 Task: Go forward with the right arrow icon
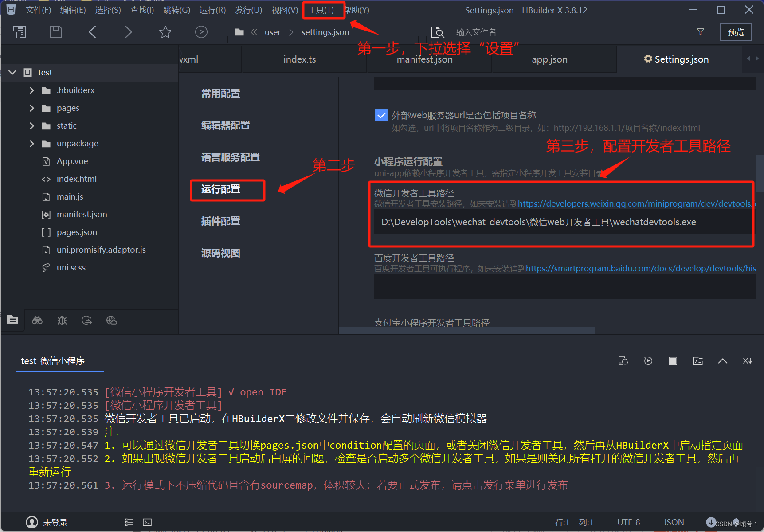[x=129, y=32]
